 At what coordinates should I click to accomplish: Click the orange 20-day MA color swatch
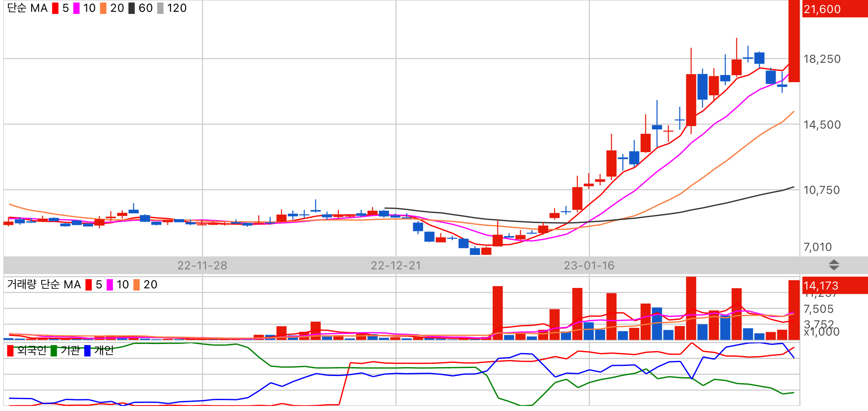(103, 8)
